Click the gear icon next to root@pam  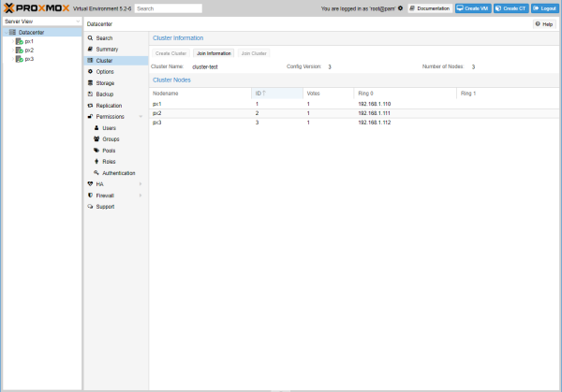(x=401, y=7)
